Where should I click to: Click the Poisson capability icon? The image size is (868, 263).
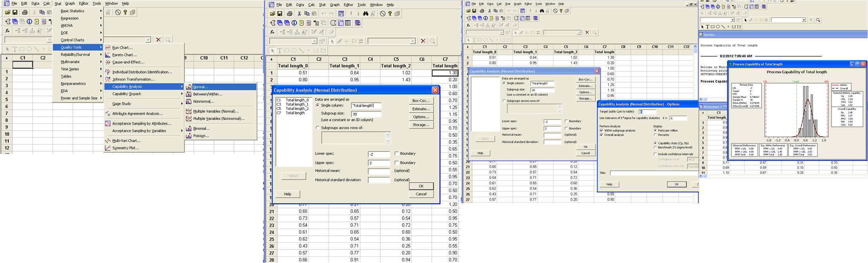[x=188, y=136]
